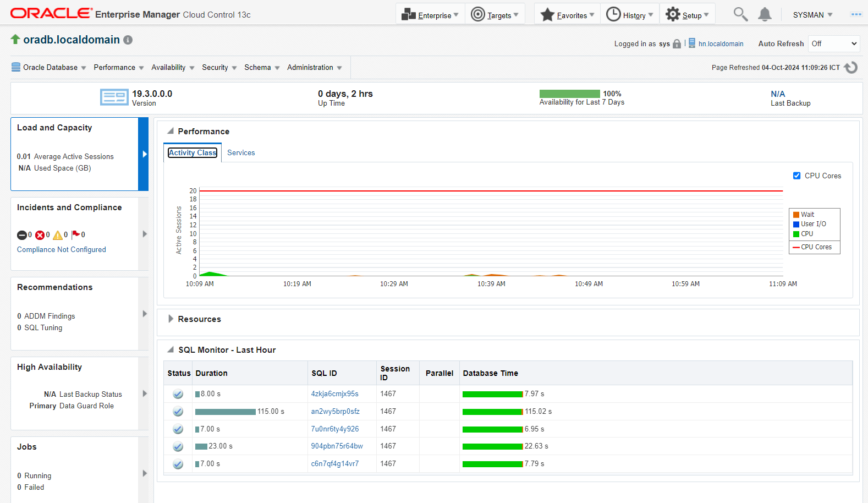Click the fatal incidents black icon

[x=21, y=236]
